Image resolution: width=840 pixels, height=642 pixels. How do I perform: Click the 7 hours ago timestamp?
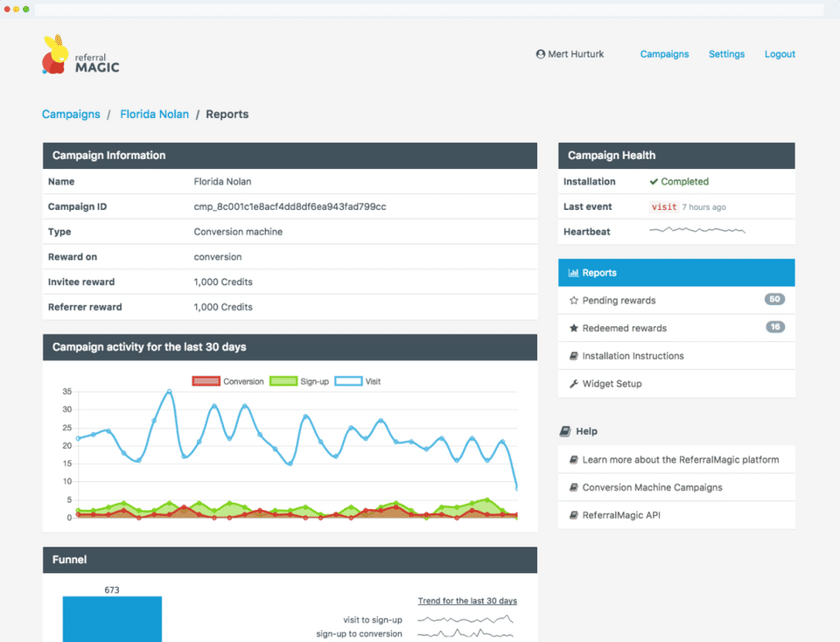(x=703, y=207)
